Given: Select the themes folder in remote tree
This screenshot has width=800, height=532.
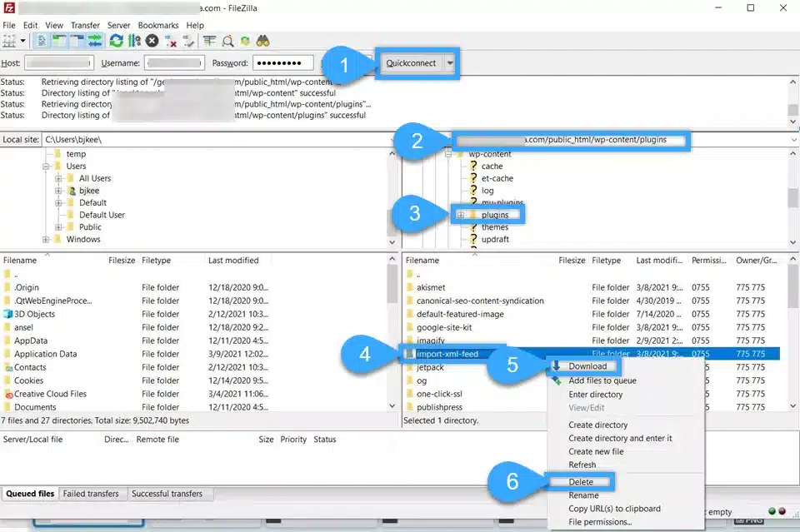Looking at the screenshot, I should pyautogui.click(x=495, y=227).
